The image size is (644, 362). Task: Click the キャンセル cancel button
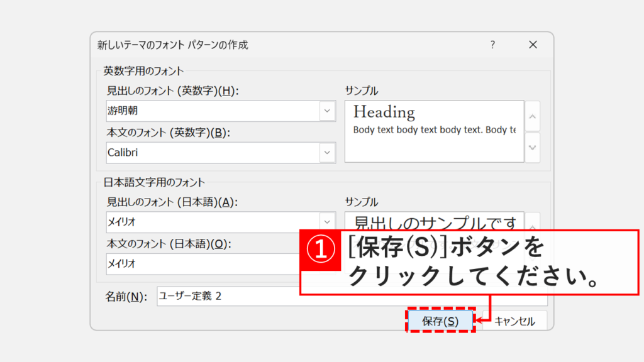pos(514,321)
